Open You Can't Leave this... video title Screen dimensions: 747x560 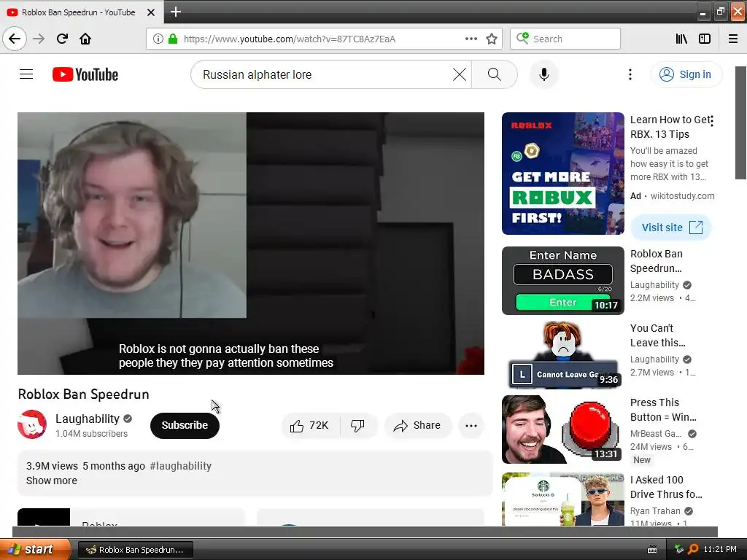(x=657, y=335)
